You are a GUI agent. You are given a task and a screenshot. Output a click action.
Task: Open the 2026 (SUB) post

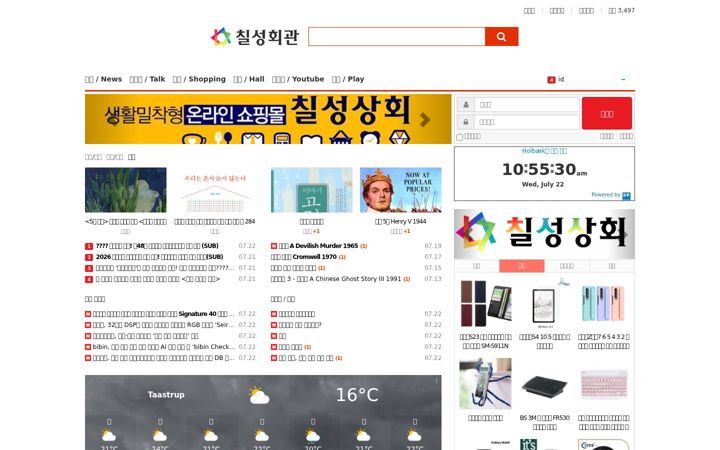pos(159,257)
